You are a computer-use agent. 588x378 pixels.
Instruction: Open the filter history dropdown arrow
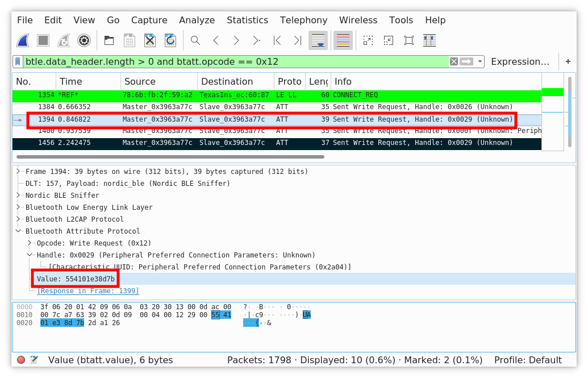tap(479, 61)
